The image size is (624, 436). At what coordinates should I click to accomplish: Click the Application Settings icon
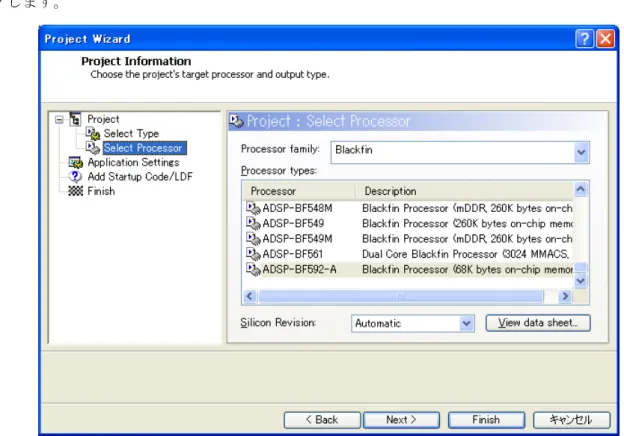click(x=76, y=162)
